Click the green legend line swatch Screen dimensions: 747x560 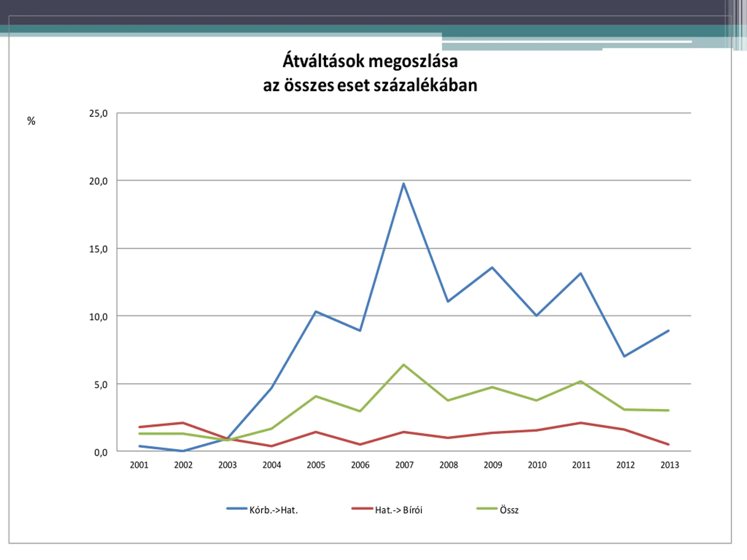pyautogui.click(x=487, y=508)
